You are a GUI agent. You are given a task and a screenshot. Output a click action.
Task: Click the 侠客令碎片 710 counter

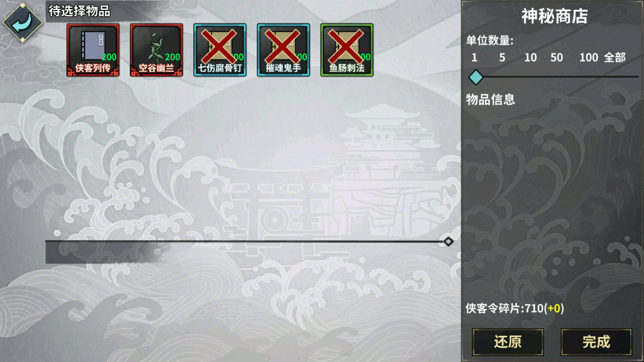click(x=515, y=308)
